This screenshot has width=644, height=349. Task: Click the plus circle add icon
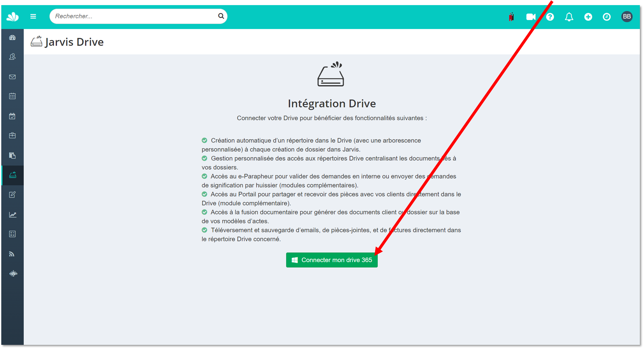588,17
